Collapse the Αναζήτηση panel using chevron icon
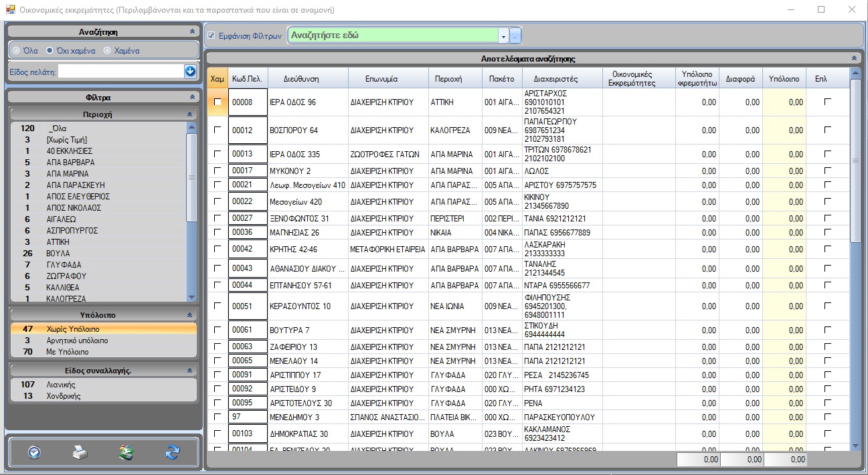This screenshot has width=868, height=475. click(x=192, y=31)
